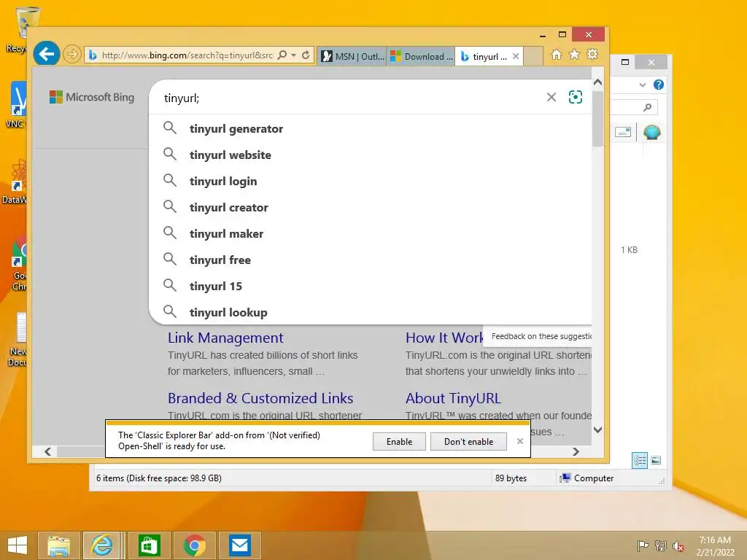
Task: Choose suggestion tinyurl creator
Action: click(x=370, y=207)
